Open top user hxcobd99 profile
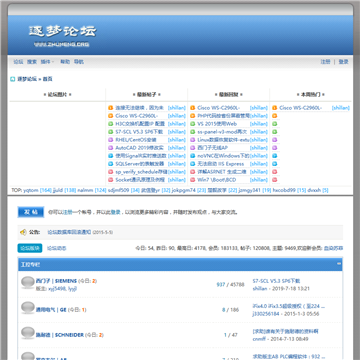 click(284, 190)
